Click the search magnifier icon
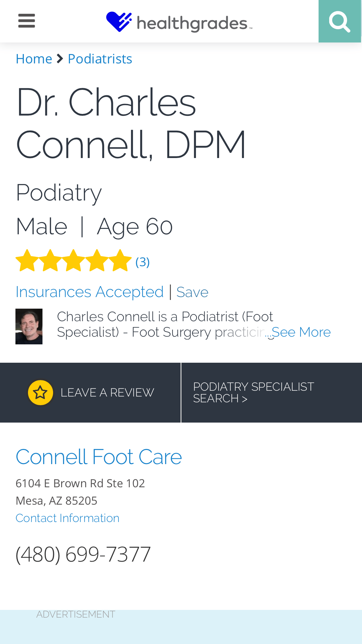 pyautogui.click(x=339, y=21)
